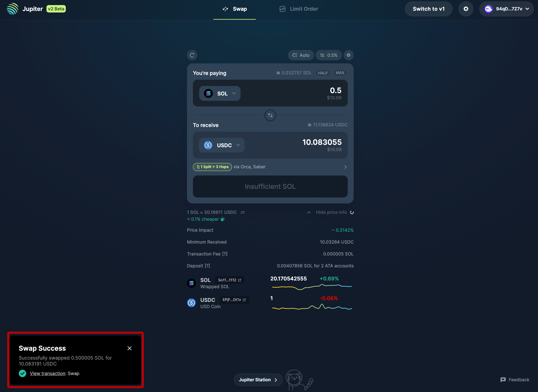Click Switch to v1 button
The image size is (538, 392).
coord(428,9)
